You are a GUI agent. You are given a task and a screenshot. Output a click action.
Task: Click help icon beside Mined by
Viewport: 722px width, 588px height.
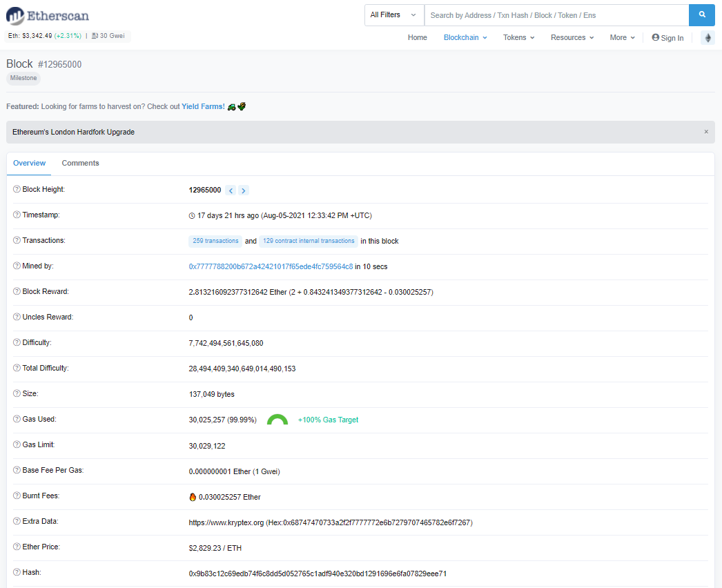click(x=17, y=266)
